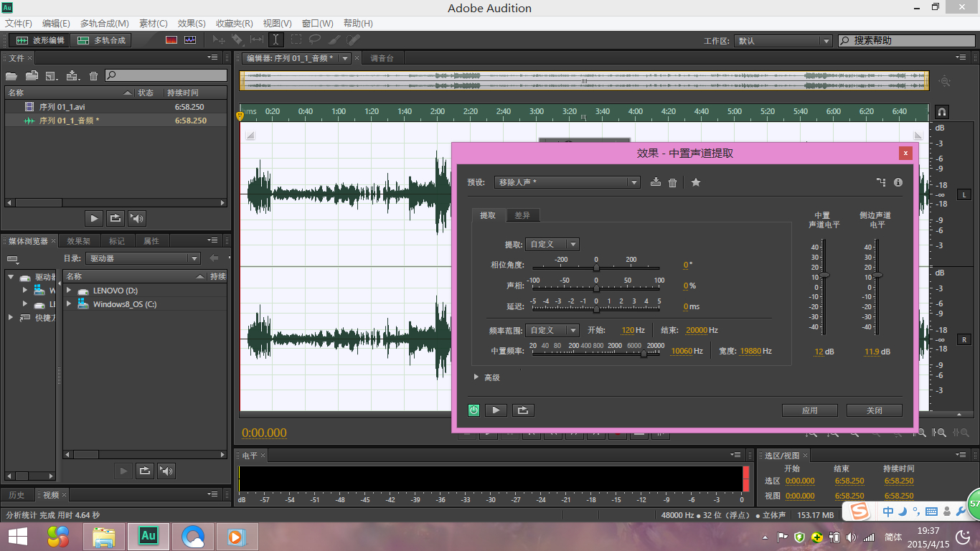
Task: Click the 应用 apply button
Action: pos(809,410)
